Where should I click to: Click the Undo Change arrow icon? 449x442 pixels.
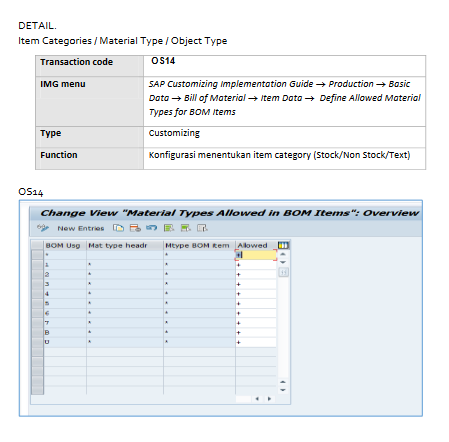[x=151, y=228]
